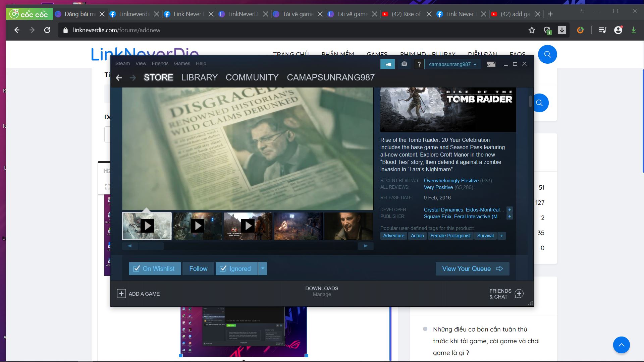Toggle the Ignored checkbox button
This screenshot has height=362, width=644.
pyautogui.click(x=236, y=268)
